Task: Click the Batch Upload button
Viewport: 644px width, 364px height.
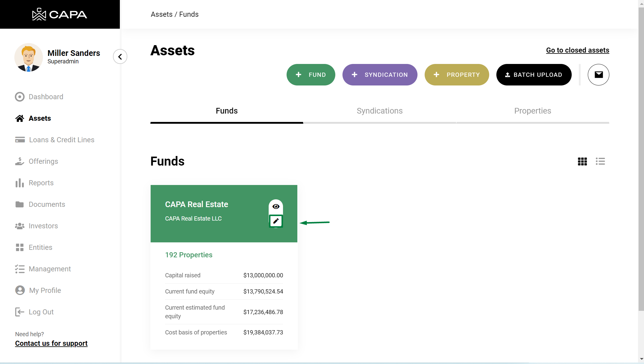Action: coord(534,75)
